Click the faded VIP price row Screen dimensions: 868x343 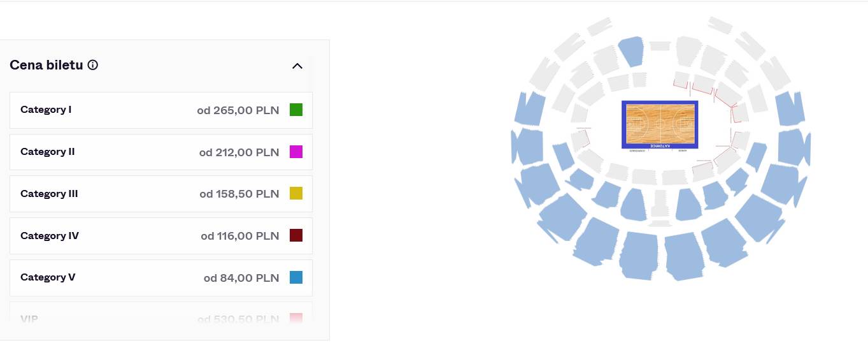coord(160,318)
